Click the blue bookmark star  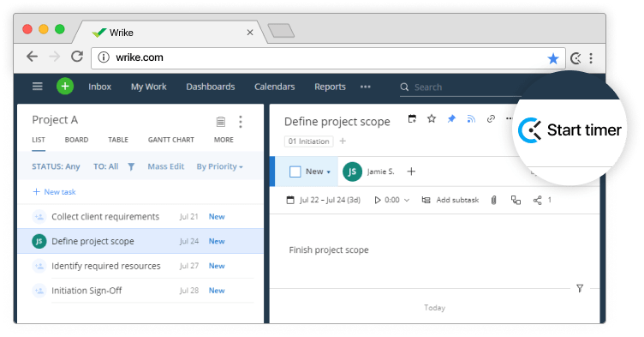[x=553, y=58]
